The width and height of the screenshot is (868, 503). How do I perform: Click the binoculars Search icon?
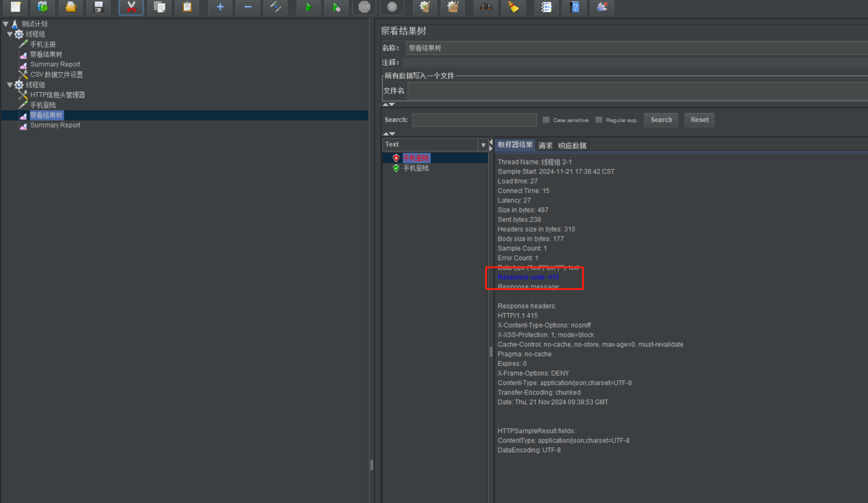[x=486, y=7]
